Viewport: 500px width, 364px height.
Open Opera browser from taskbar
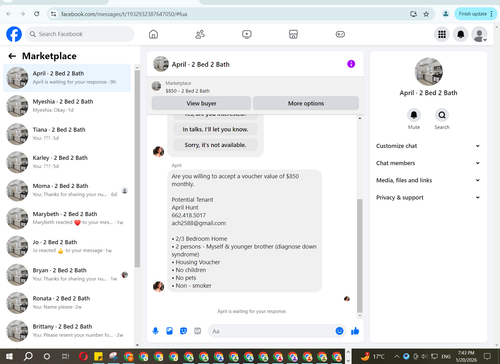click(83, 356)
